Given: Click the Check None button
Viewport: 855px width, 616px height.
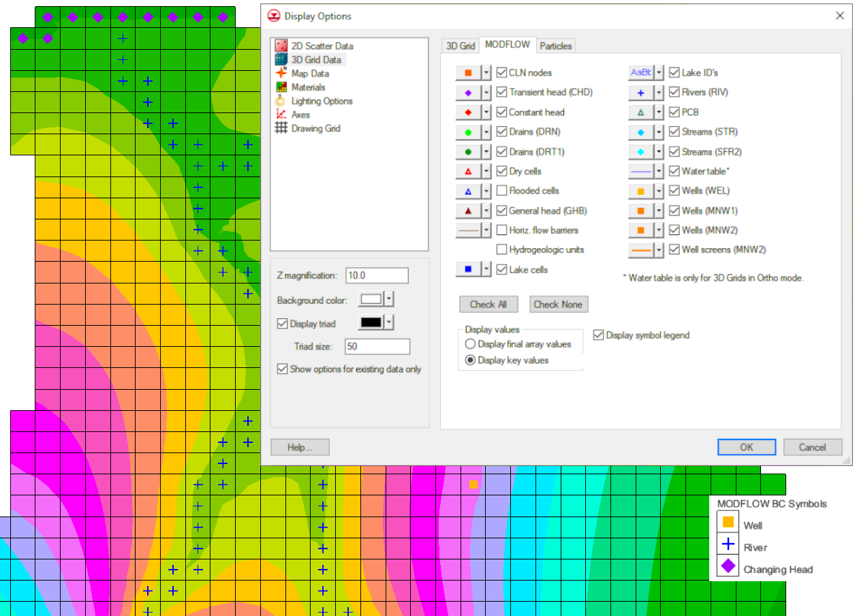Looking at the screenshot, I should [559, 304].
